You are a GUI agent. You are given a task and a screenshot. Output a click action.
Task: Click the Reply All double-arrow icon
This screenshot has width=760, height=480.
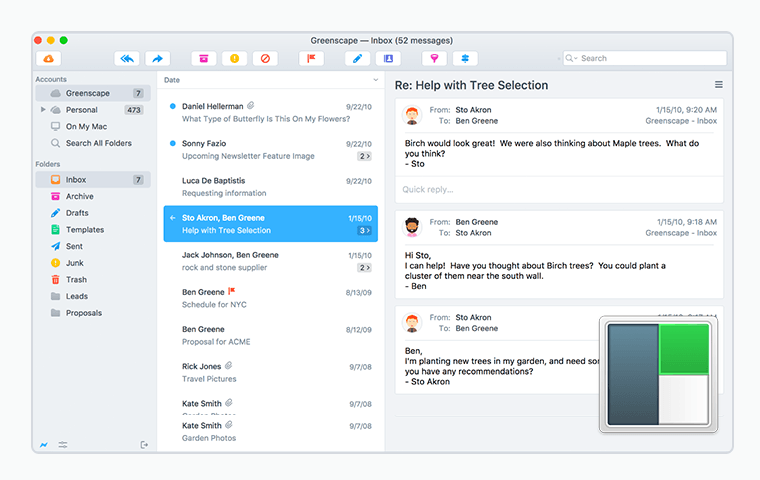127,59
